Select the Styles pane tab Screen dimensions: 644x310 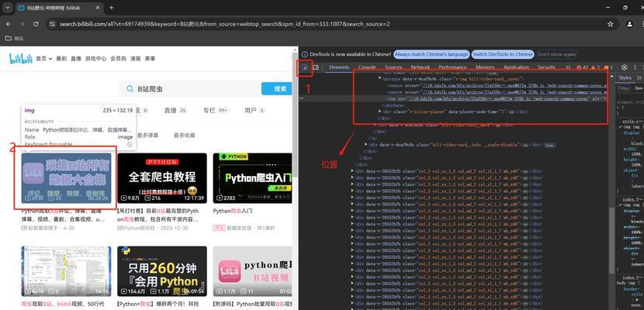coord(625,78)
